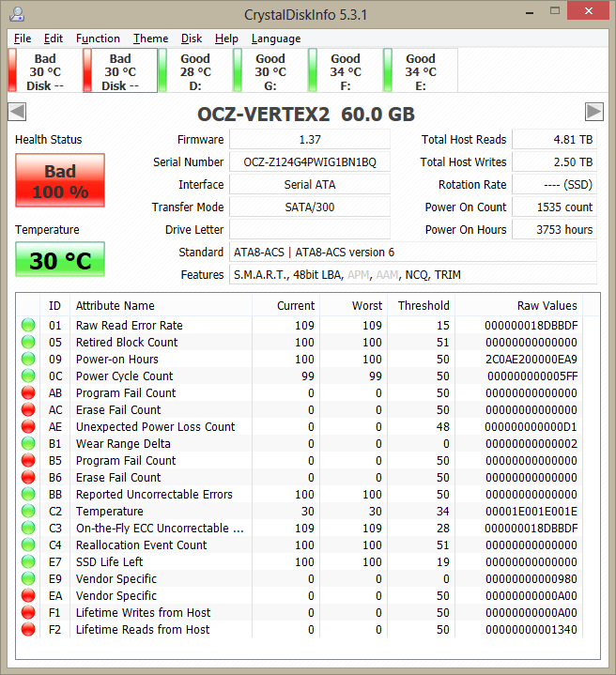Image resolution: width=616 pixels, height=675 pixels.
Task: Click Power On Count value 1535 count
Action: pos(554,207)
